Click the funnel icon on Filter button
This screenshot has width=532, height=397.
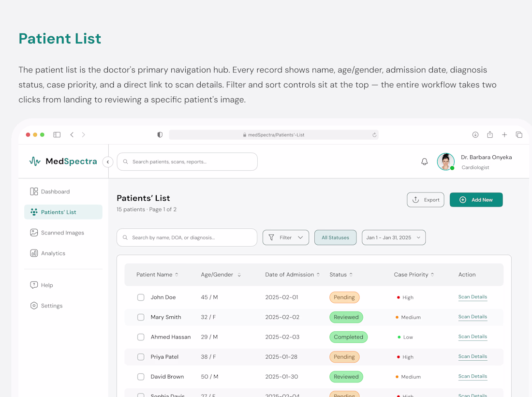click(271, 237)
